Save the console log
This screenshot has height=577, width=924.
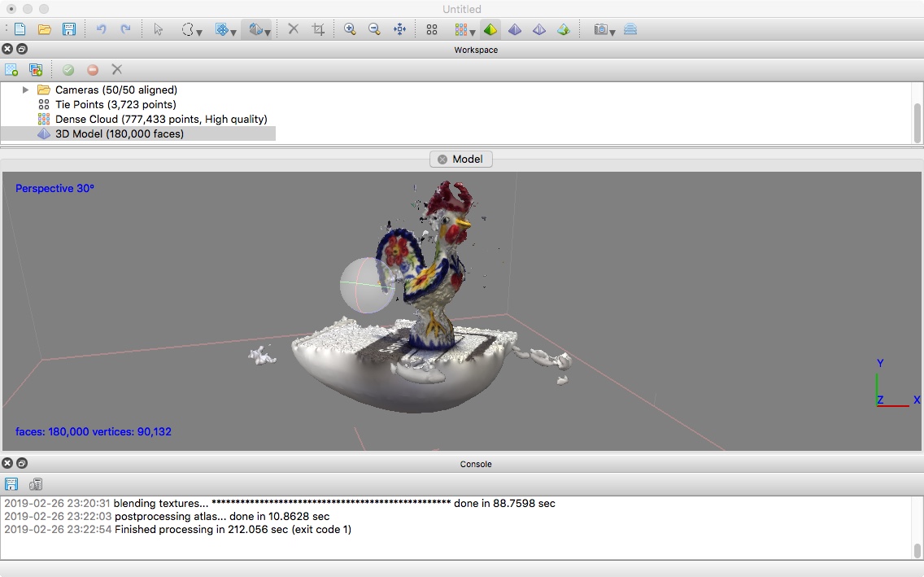click(x=11, y=484)
